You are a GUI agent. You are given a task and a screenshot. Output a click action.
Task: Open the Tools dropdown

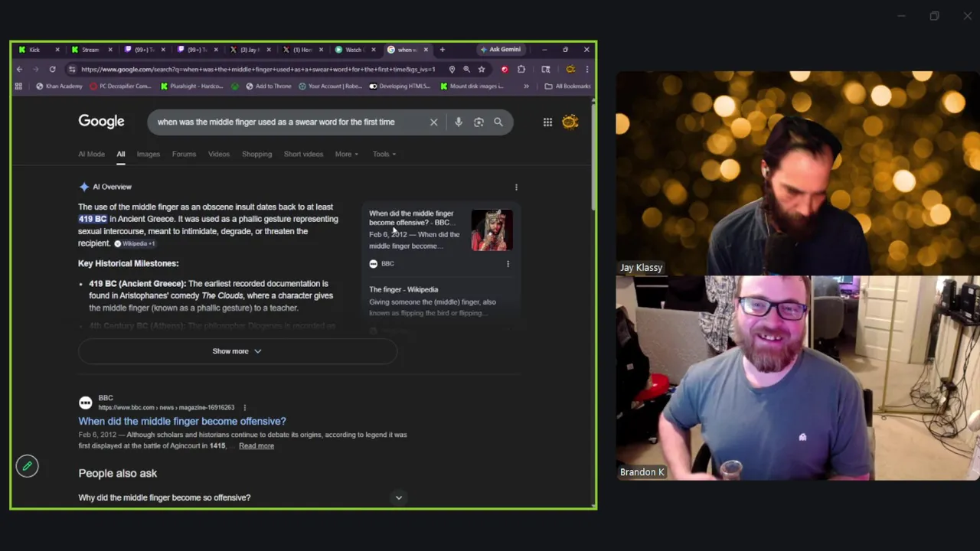pyautogui.click(x=384, y=154)
